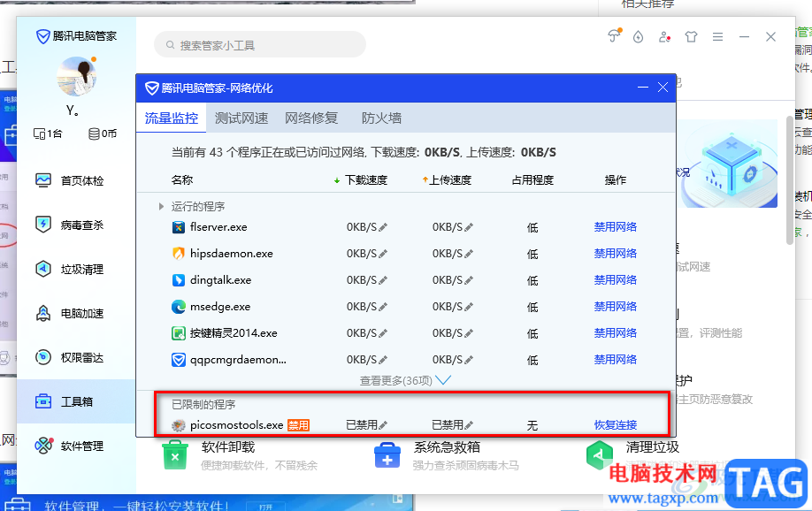
Task: Click the 禁用 badge on picosmostools.exe
Action: coord(298,425)
